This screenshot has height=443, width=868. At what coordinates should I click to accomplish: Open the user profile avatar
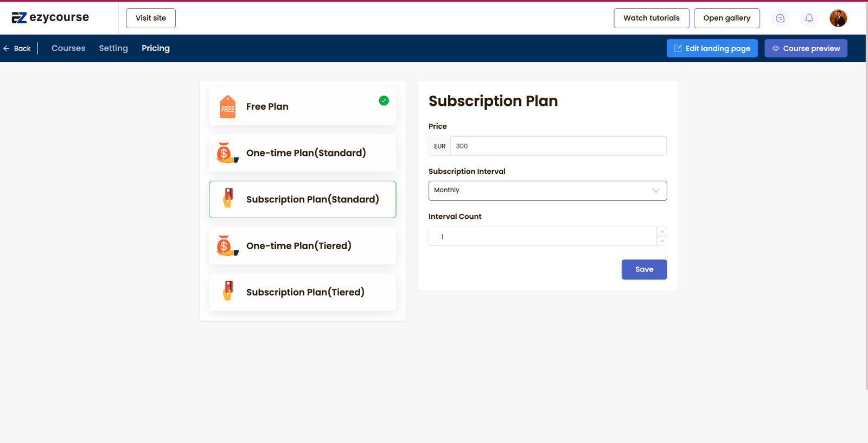(838, 18)
